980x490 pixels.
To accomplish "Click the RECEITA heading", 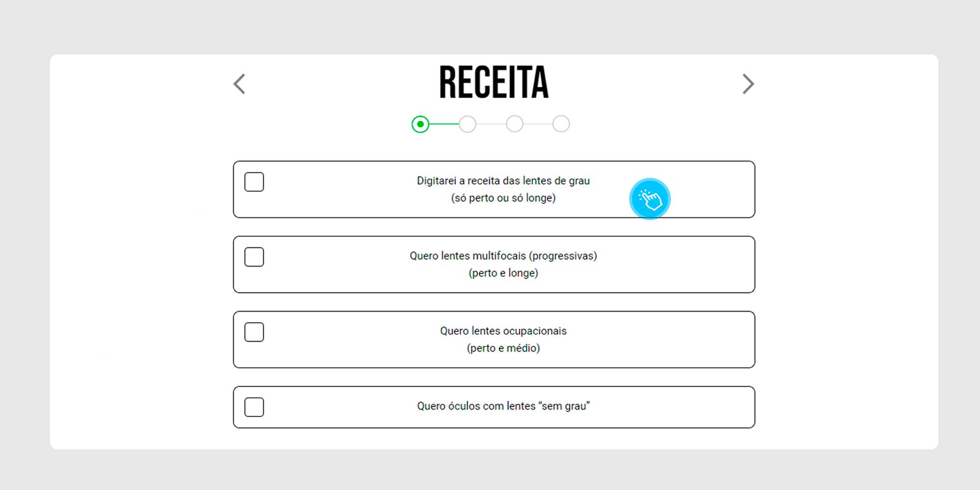I will point(494,82).
